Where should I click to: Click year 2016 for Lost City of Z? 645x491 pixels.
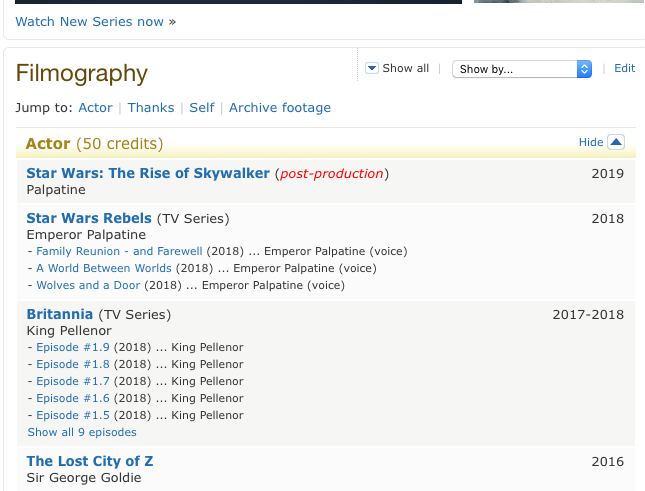click(x=608, y=462)
